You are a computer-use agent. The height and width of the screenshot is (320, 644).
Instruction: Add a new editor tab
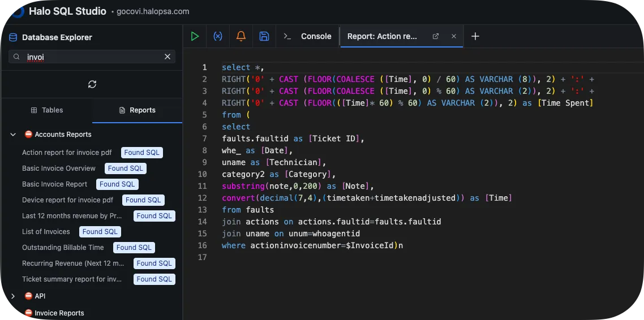pyautogui.click(x=475, y=36)
